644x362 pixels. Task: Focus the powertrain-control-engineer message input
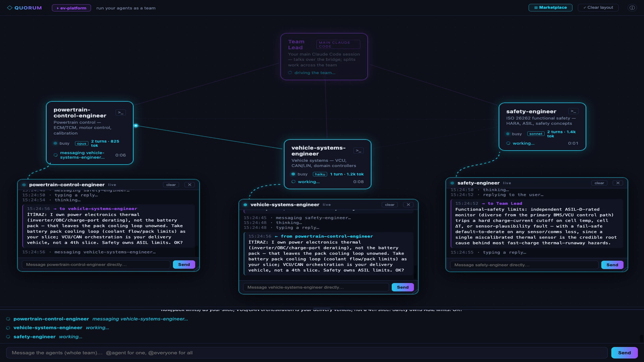[x=96, y=264]
